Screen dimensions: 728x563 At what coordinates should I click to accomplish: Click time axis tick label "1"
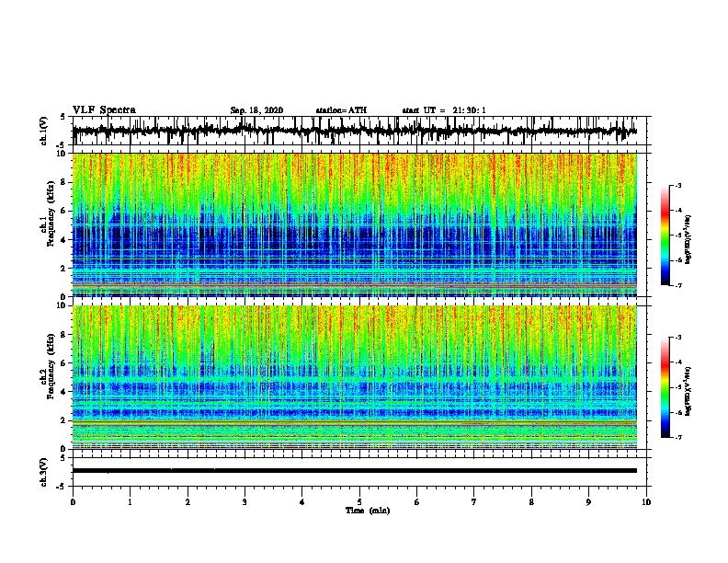pyautogui.click(x=130, y=502)
